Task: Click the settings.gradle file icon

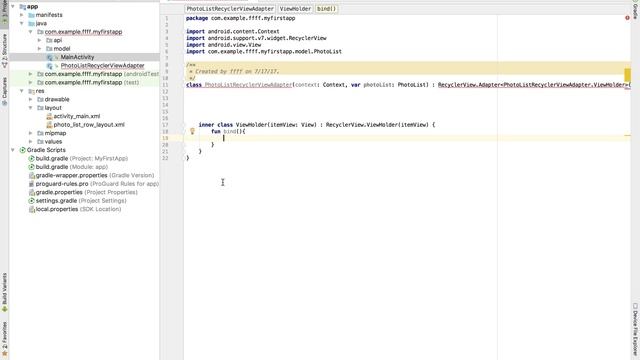Action: tap(31, 201)
